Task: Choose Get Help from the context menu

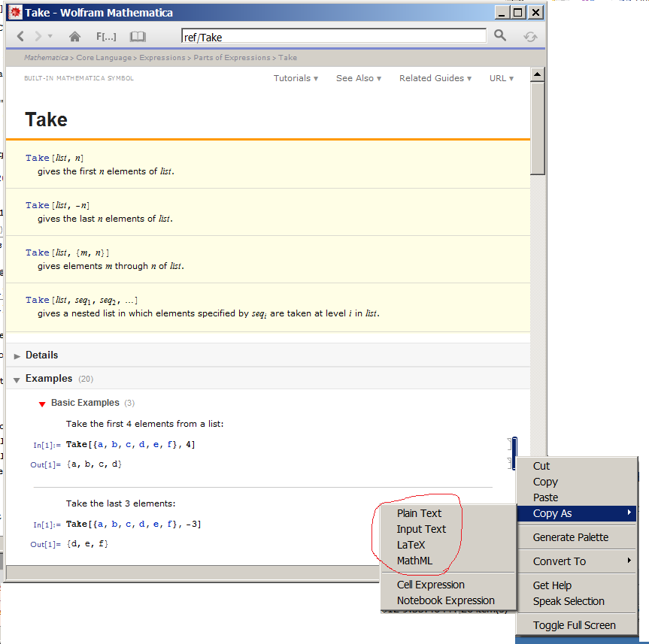Action: (x=576, y=585)
